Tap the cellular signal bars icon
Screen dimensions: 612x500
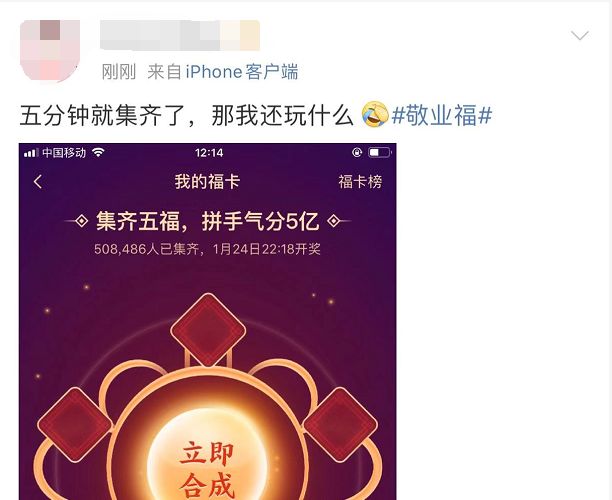31,153
